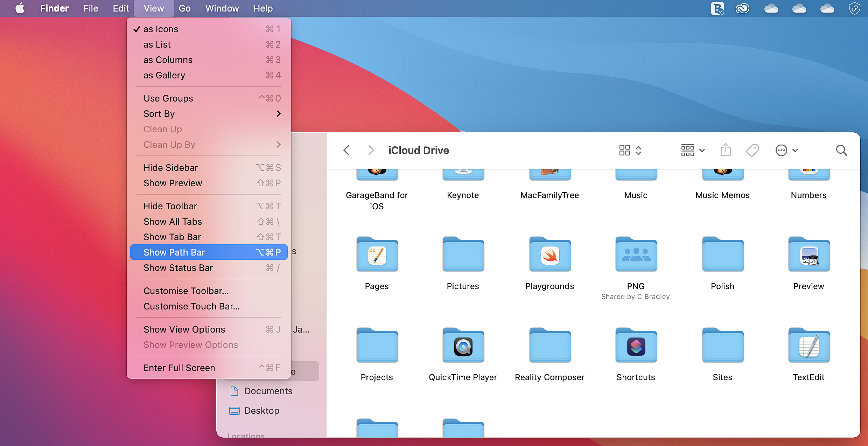Click the Finder search magnifier icon

click(x=841, y=151)
